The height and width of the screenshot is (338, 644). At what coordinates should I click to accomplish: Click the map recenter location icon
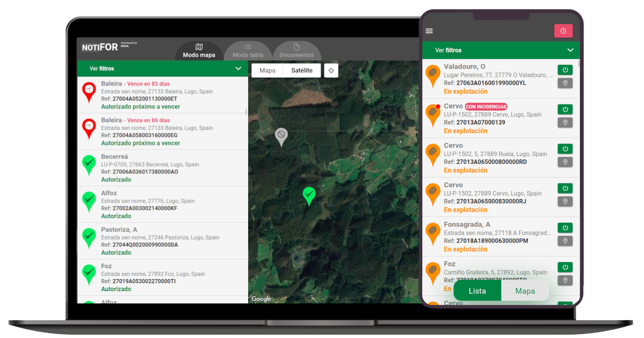point(331,70)
